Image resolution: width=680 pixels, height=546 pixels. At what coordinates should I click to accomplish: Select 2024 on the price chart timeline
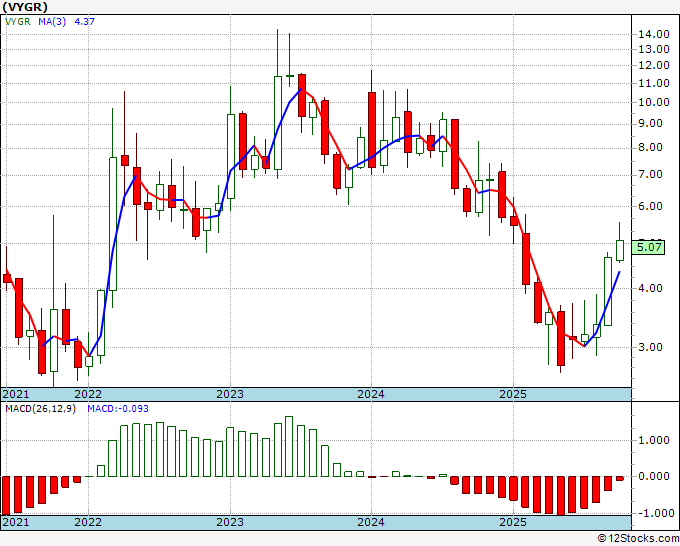click(x=371, y=394)
